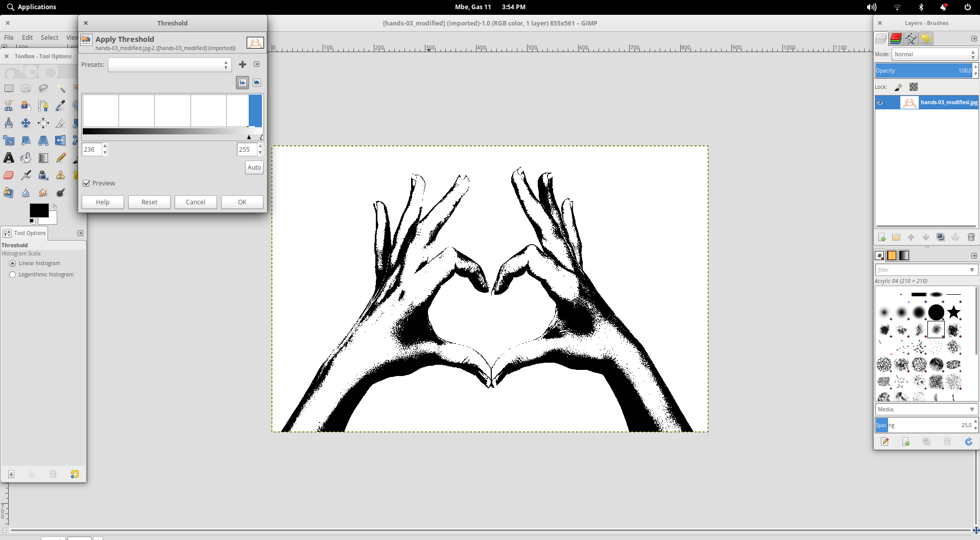Select the Paths tool
This screenshot has height=540, width=980.
pos(43,106)
